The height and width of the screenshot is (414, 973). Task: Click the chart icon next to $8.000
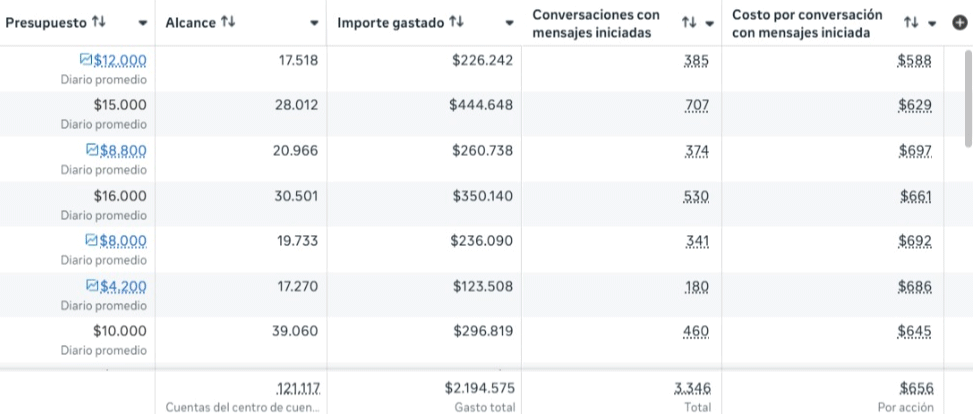[92, 240]
